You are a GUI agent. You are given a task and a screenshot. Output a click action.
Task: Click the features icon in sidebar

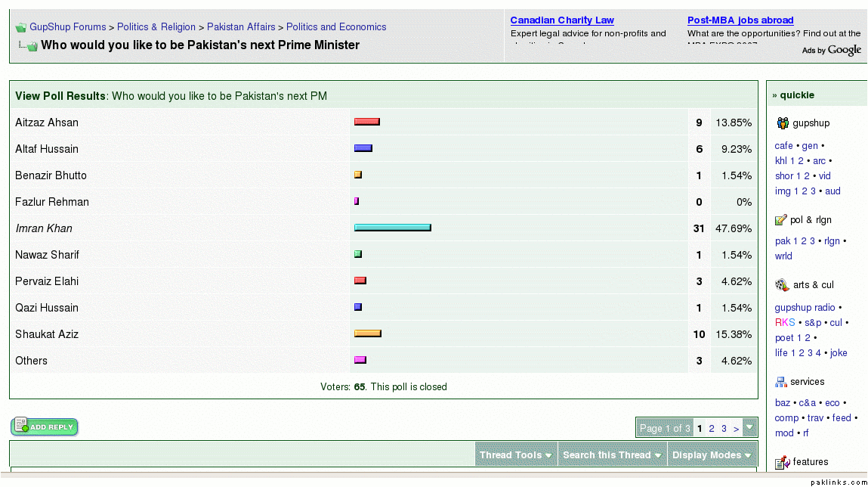782,462
